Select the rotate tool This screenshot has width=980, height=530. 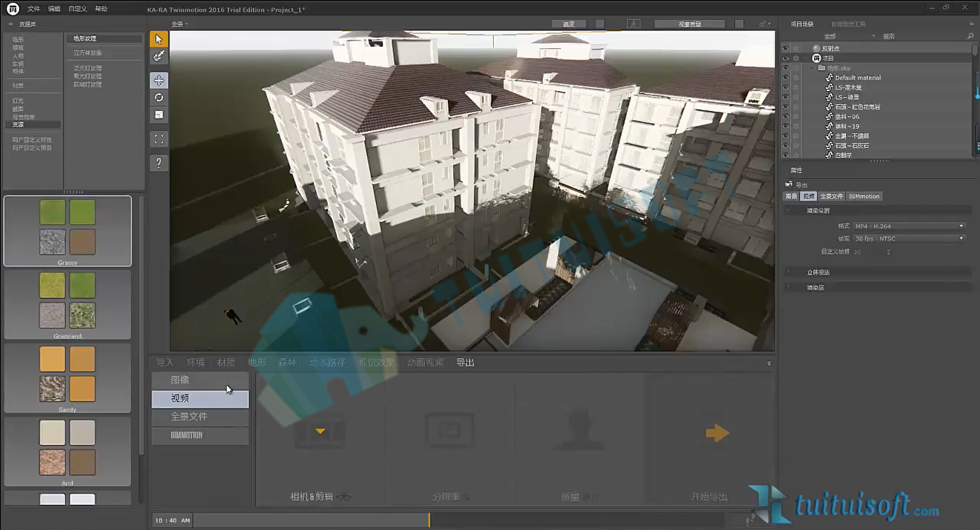coord(158,97)
